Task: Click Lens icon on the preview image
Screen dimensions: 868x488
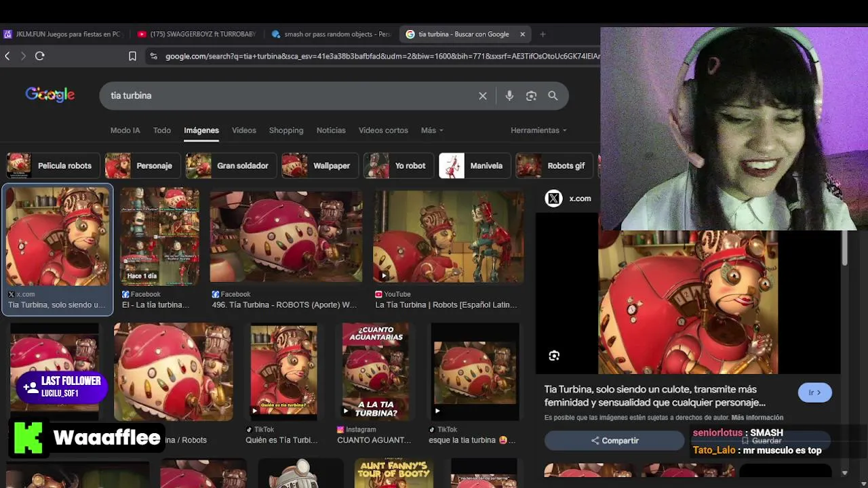Action: click(x=554, y=356)
